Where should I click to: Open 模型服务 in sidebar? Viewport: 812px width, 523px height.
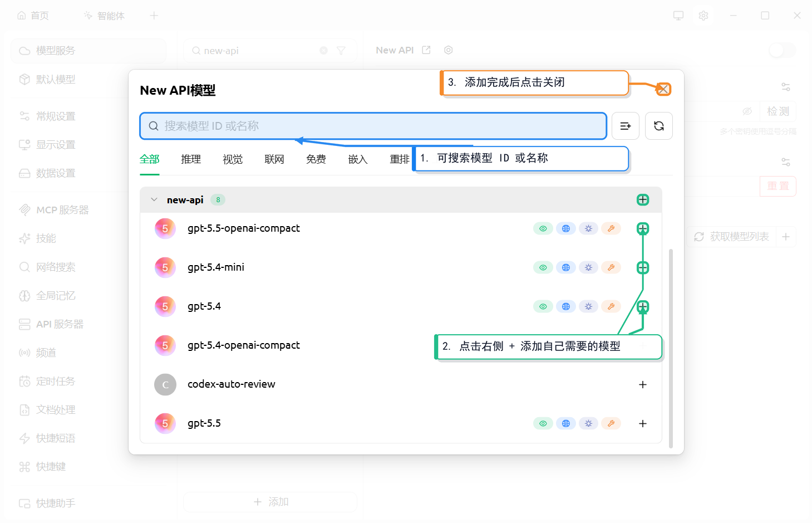tap(88, 51)
